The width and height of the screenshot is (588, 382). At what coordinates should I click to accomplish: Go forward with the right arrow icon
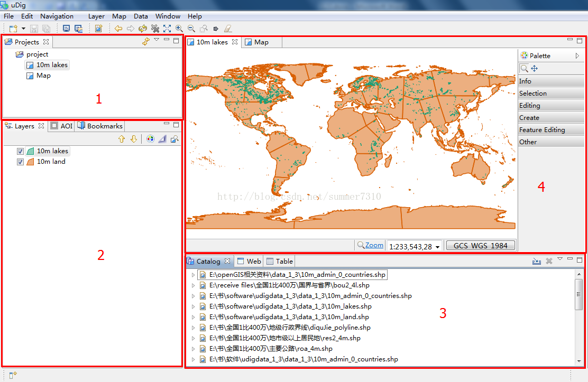[131, 29]
